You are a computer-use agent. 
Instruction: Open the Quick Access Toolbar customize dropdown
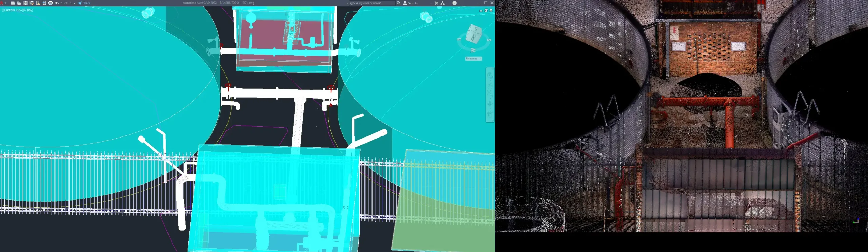pyautogui.click(x=74, y=3)
